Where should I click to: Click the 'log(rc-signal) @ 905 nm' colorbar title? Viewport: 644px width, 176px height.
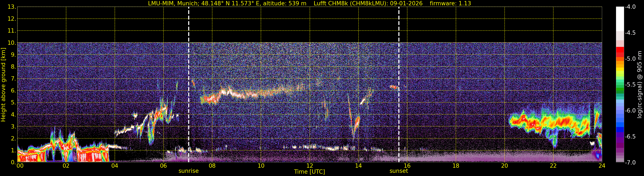point(640,85)
